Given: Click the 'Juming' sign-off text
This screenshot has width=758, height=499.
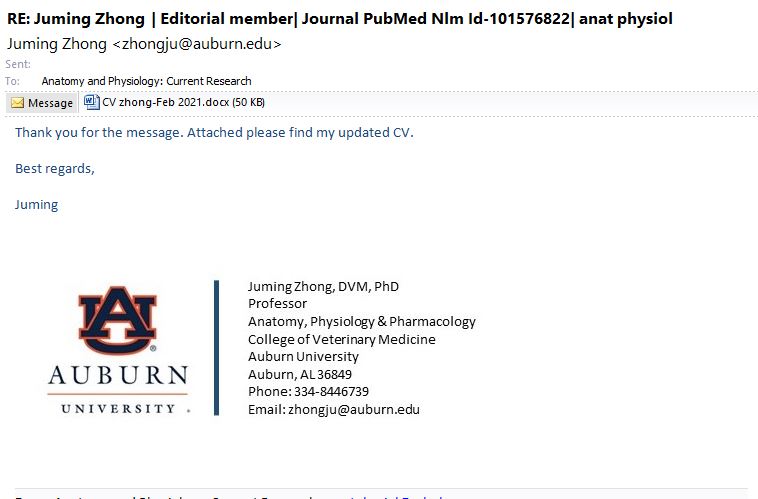Looking at the screenshot, I should [37, 204].
